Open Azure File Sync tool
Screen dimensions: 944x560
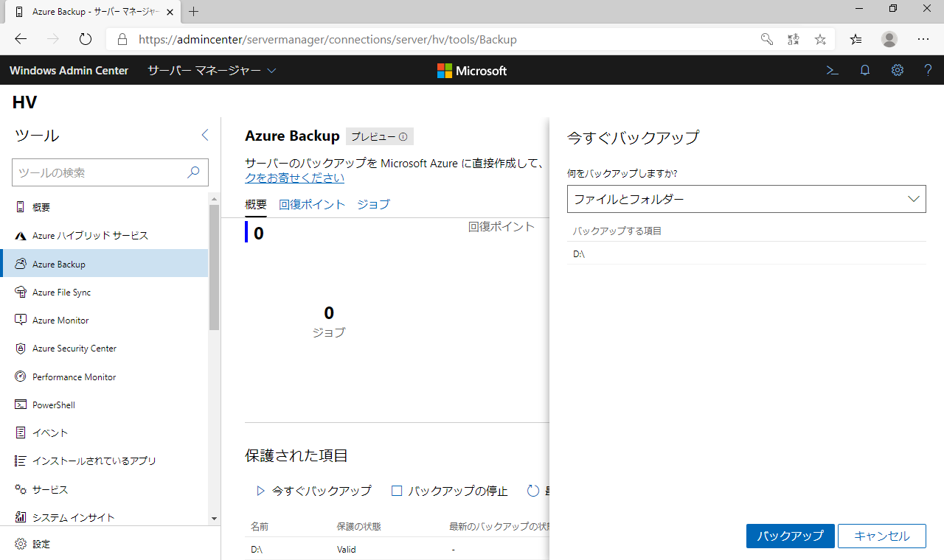point(104,292)
